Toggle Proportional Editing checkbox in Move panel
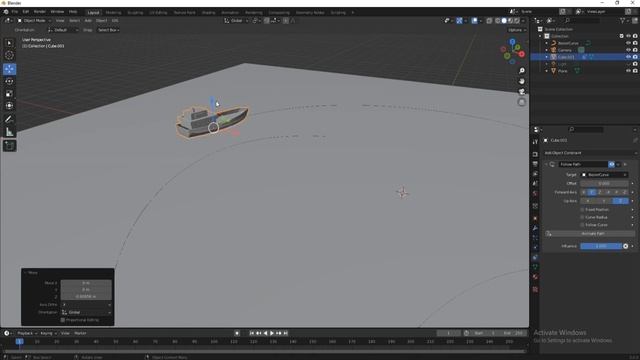Screen dimensions: 640x360 [63, 320]
